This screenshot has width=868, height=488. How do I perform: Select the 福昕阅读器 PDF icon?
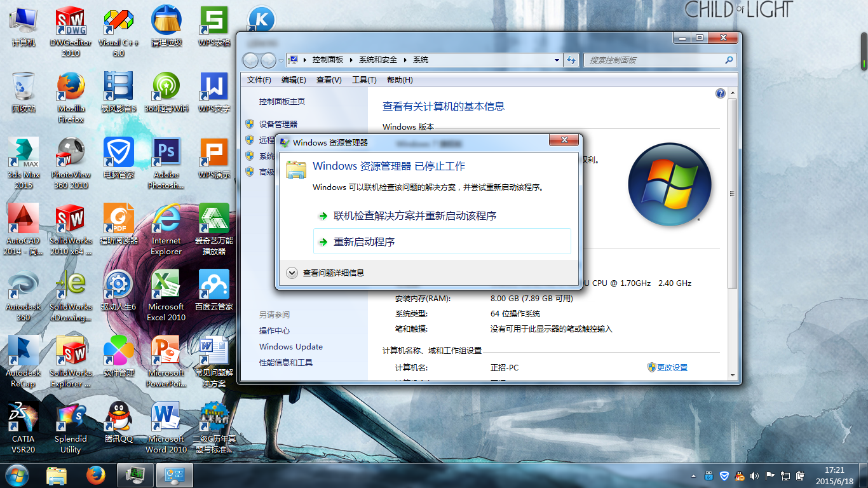pos(118,225)
